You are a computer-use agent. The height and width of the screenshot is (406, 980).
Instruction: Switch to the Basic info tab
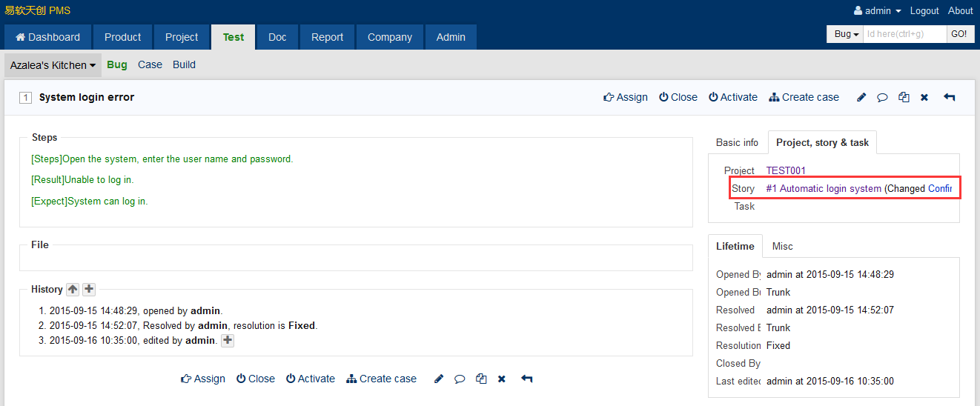click(737, 142)
